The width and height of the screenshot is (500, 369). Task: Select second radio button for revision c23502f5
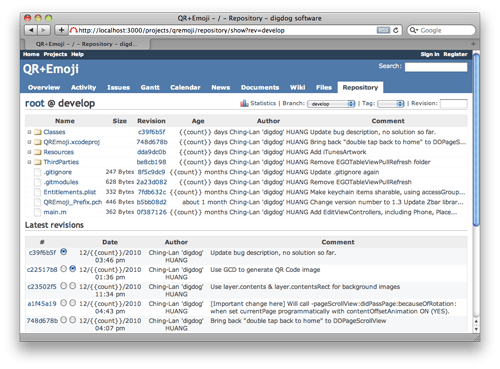[73, 286]
